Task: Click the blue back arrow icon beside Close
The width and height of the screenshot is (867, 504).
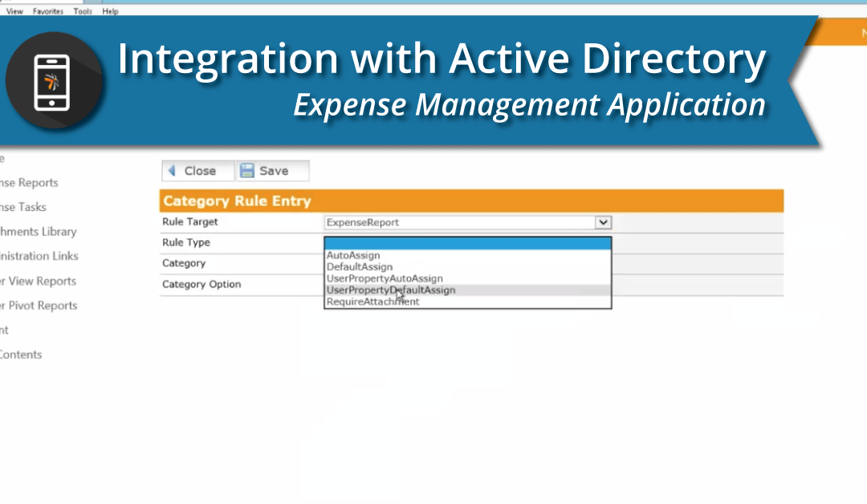Action: click(172, 171)
